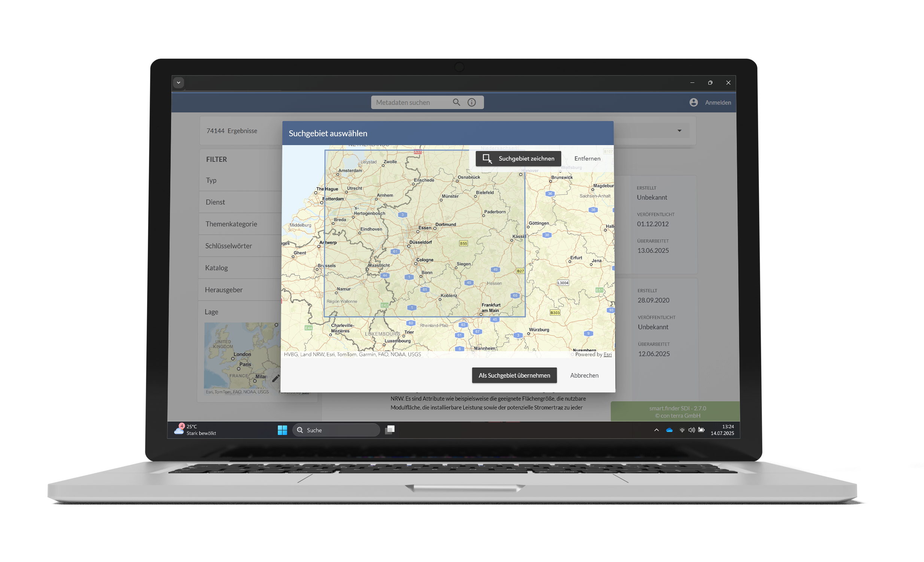Click the Task View taskbar icon
The height and width of the screenshot is (562, 924).
pyautogui.click(x=390, y=430)
